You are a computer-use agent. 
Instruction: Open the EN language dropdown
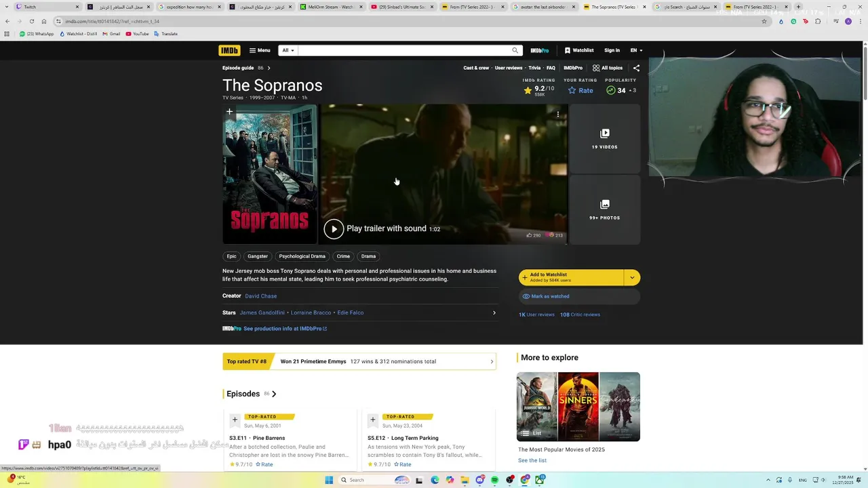(x=636, y=50)
